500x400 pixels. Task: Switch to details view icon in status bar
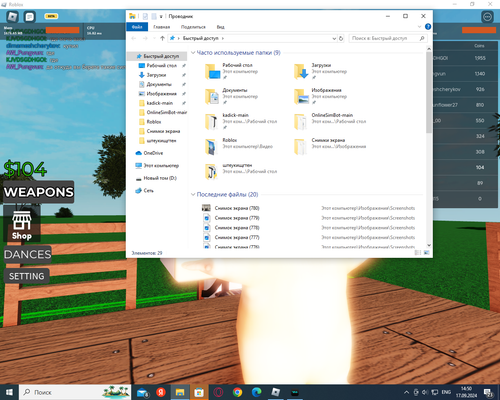point(417,253)
